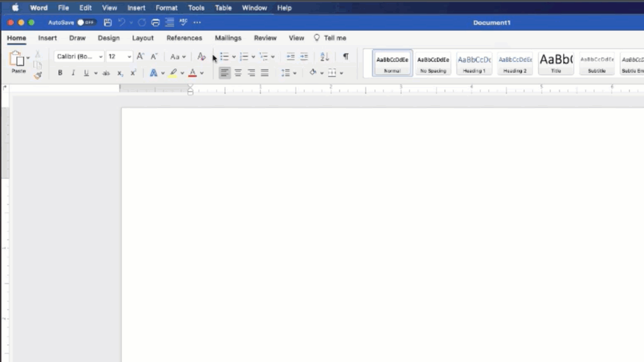Click the Increase Indent icon
The image size is (644, 362).
[x=304, y=57]
